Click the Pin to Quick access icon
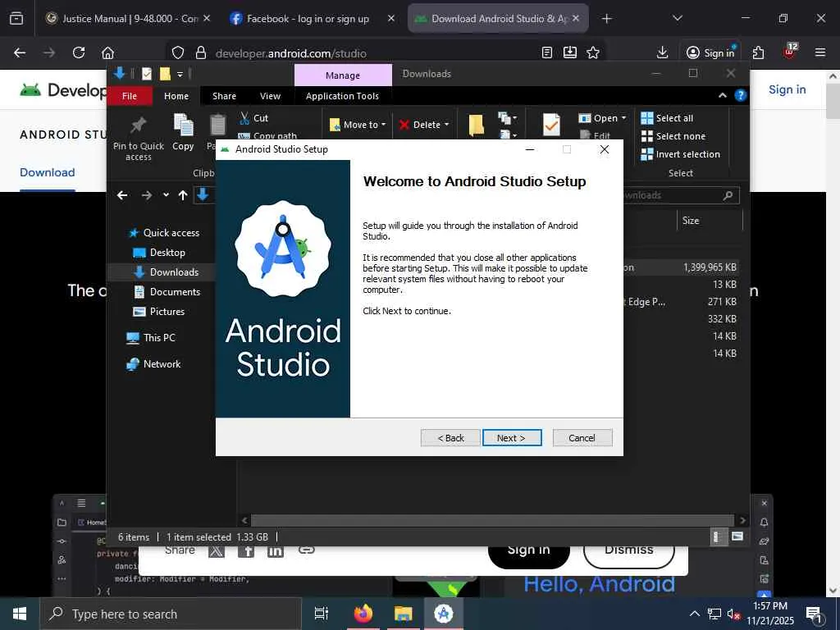The width and height of the screenshot is (840, 630). tap(139, 125)
